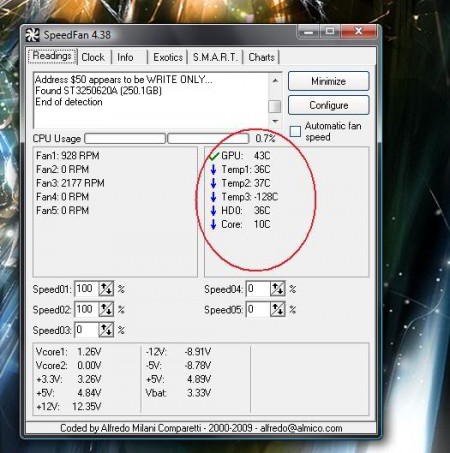Viewport: 450px width, 453px height.
Task: Switch to the Charts tab
Action: click(x=261, y=57)
